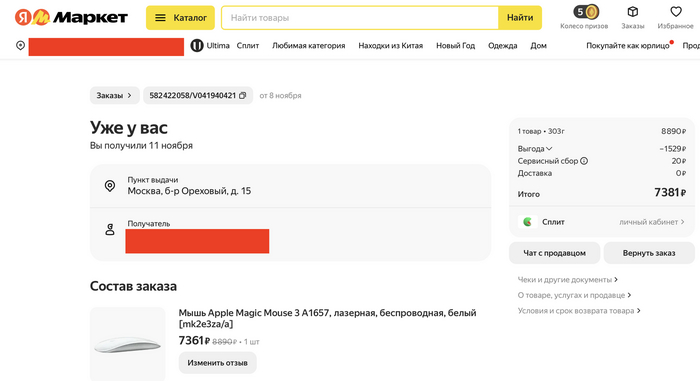Click the Найти search button
The width and height of the screenshot is (700, 381).
tap(520, 18)
